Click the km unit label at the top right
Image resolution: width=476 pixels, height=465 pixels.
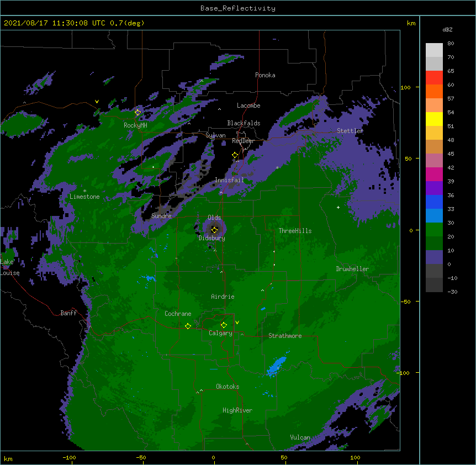411,23
